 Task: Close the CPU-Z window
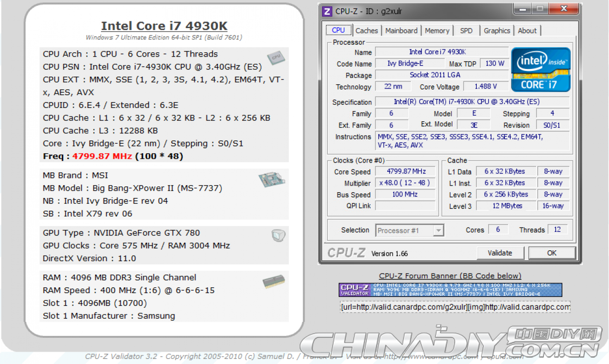[x=563, y=9]
